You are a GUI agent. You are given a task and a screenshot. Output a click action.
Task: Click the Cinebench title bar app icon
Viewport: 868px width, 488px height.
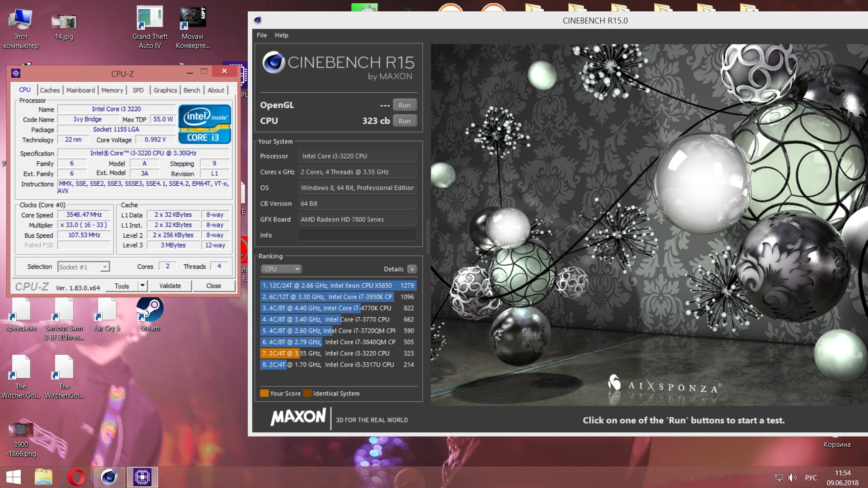[x=258, y=20]
